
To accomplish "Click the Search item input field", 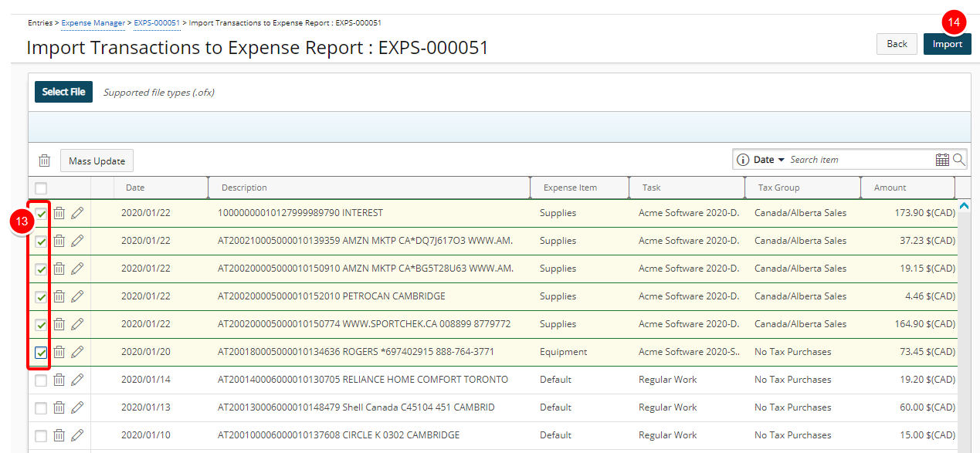I will [860, 160].
